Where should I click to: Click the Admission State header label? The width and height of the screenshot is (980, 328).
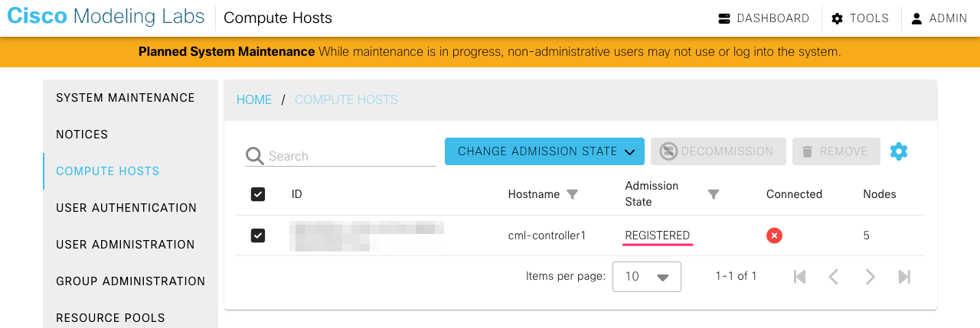click(x=652, y=194)
